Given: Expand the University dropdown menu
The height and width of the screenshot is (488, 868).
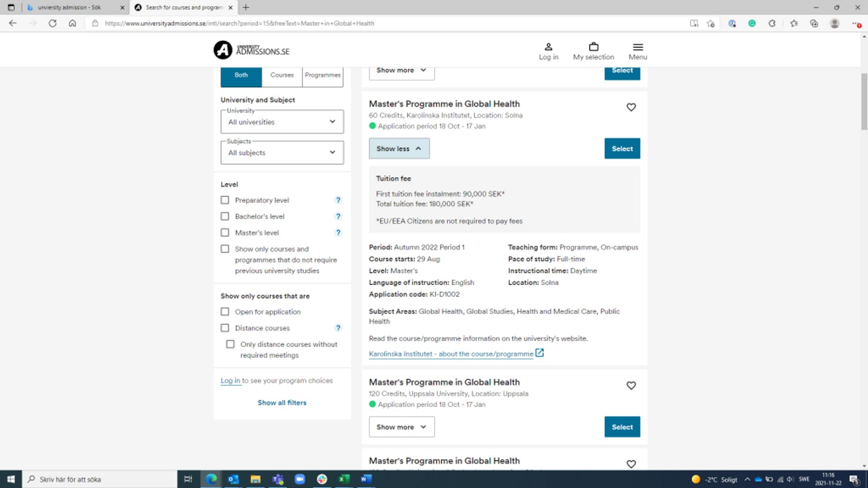Looking at the screenshot, I should 331,122.
